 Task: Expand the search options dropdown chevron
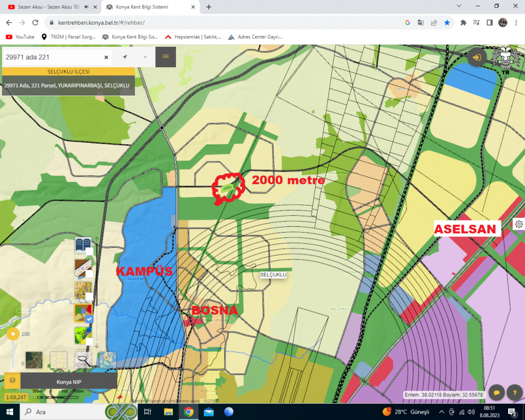pyautogui.click(x=145, y=57)
